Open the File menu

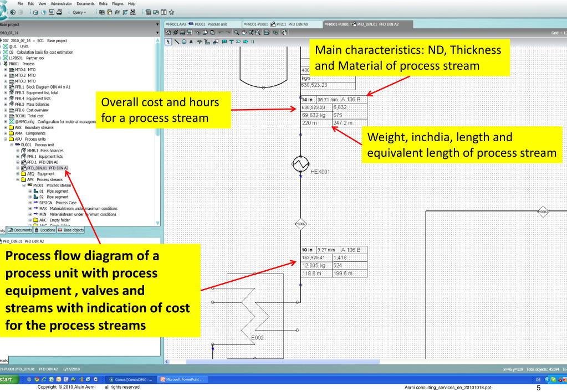[x=21, y=4]
